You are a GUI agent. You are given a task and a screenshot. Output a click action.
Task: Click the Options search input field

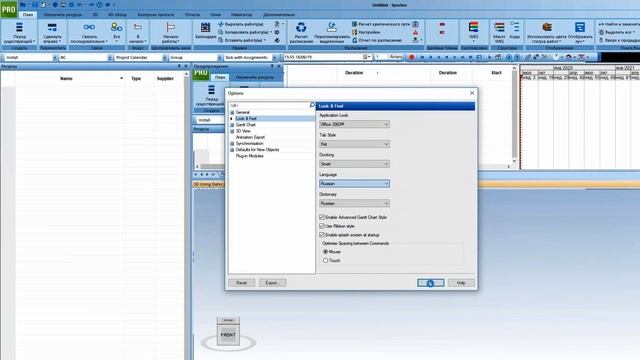click(x=269, y=105)
